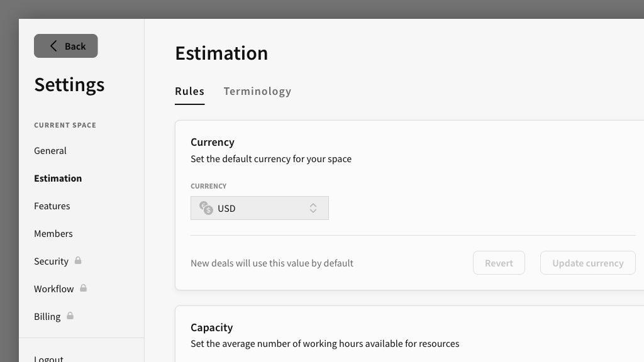
Task: Navigate to Features settings
Action: click(x=52, y=206)
